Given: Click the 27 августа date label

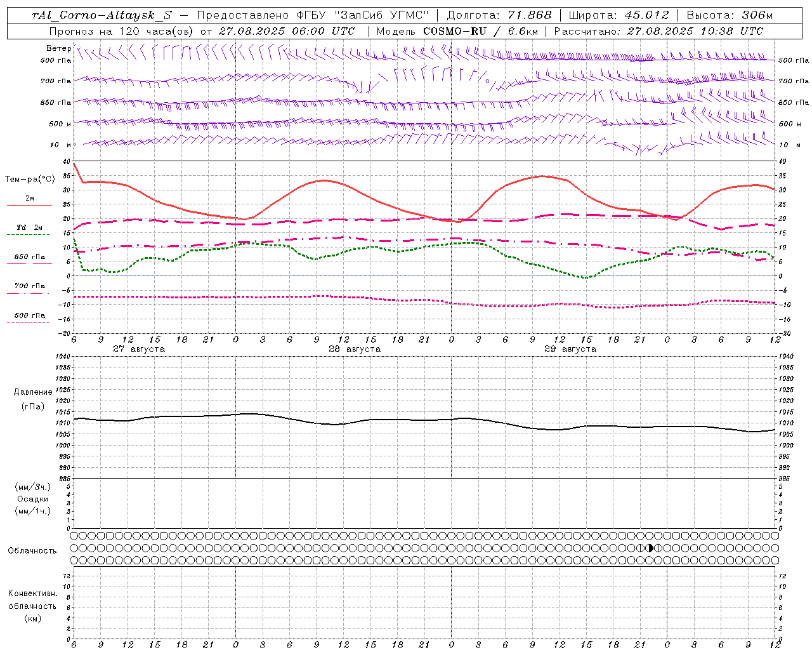Looking at the screenshot, I should click(x=139, y=349).
